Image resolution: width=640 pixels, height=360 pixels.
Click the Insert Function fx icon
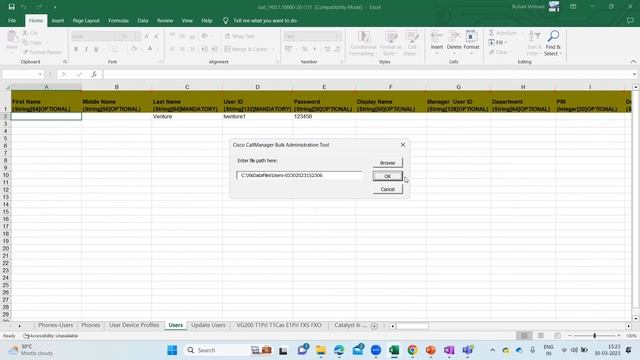click(94, 74)
